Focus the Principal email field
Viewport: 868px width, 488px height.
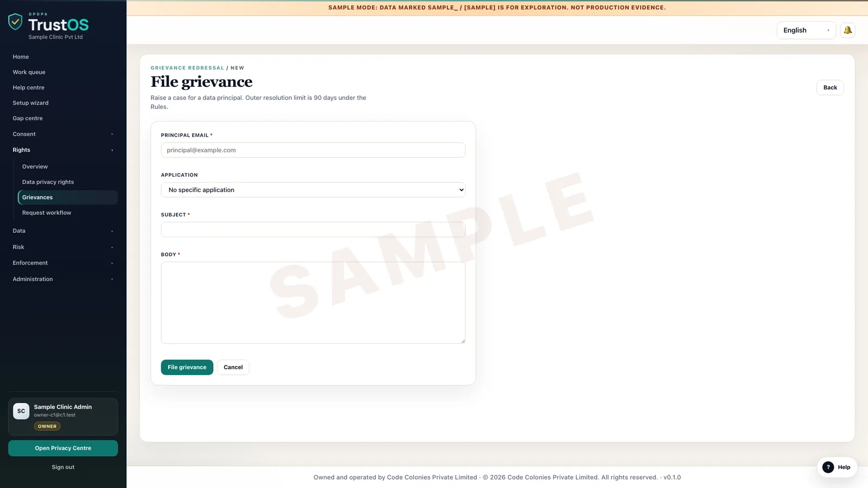click(313, 150)
